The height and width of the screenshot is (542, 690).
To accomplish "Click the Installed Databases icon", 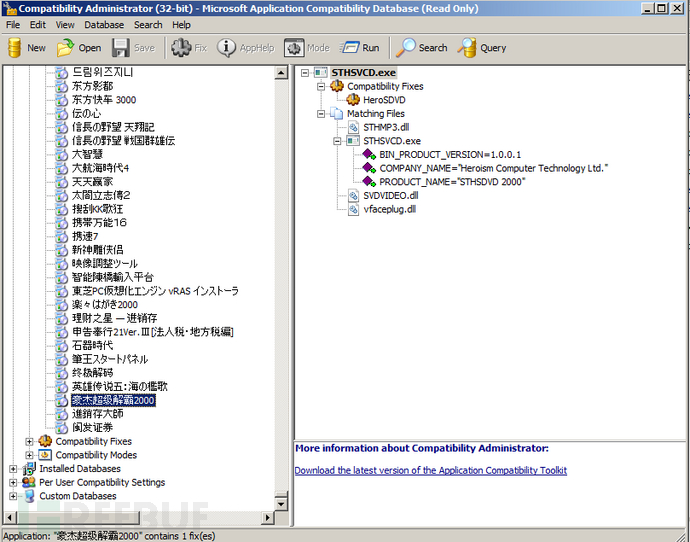I will 29,469.
